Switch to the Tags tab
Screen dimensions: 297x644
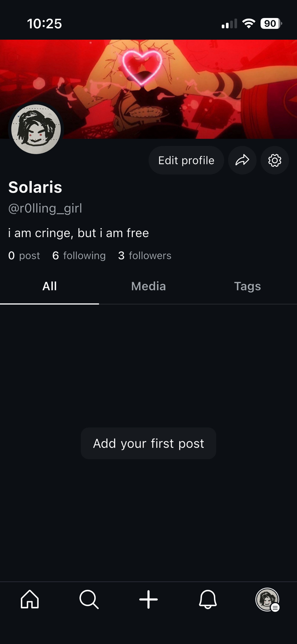coord(247,286)
